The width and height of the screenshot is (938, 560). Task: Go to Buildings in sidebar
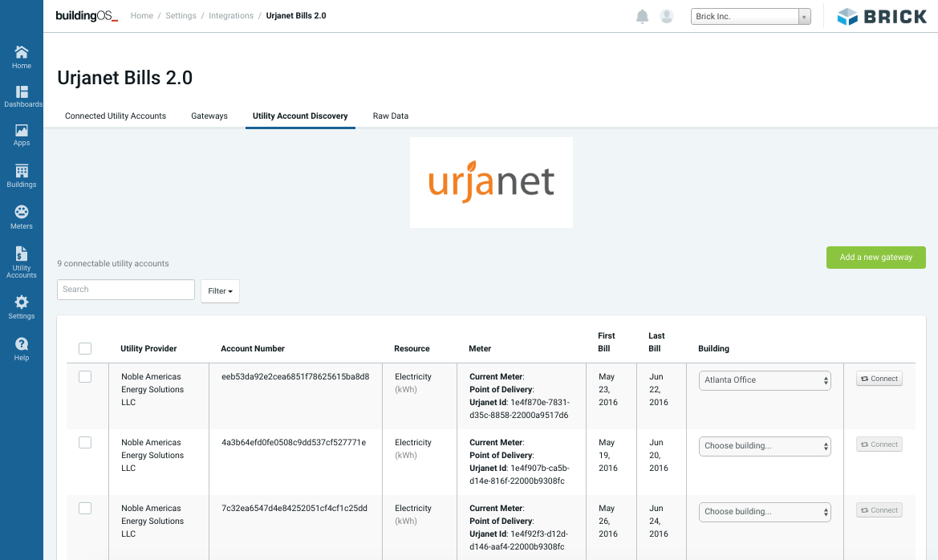tap(22, 177)
